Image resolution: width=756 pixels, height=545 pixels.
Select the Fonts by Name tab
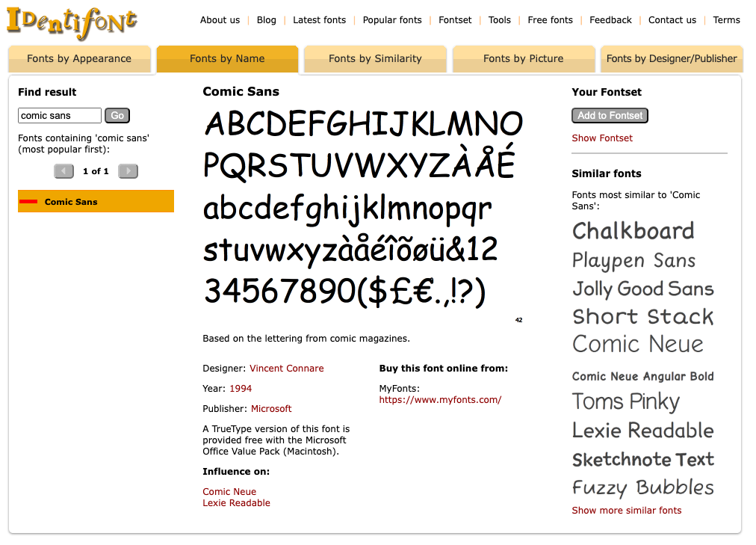[x=227, y=59]
